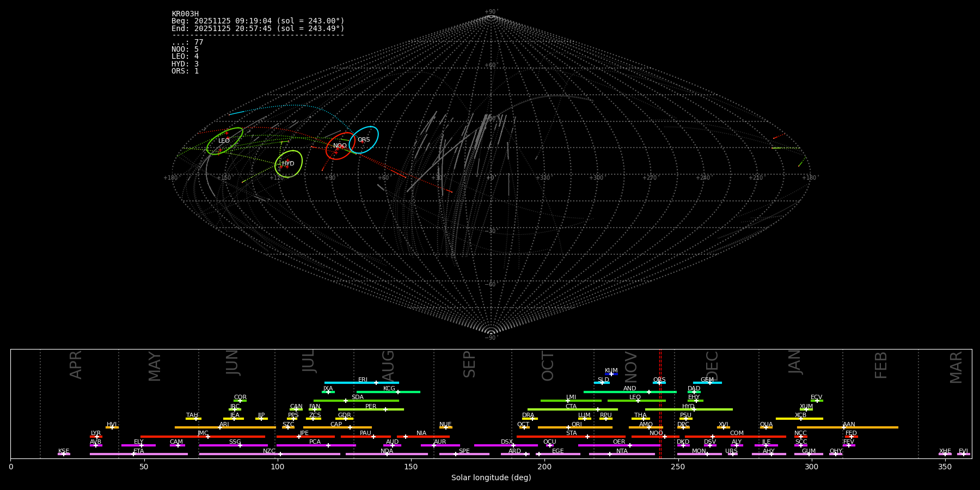This screenshot has width=980, height=490.
Task: Click the 250 tick on the solar longitude axis
Action: pos(678,467)
